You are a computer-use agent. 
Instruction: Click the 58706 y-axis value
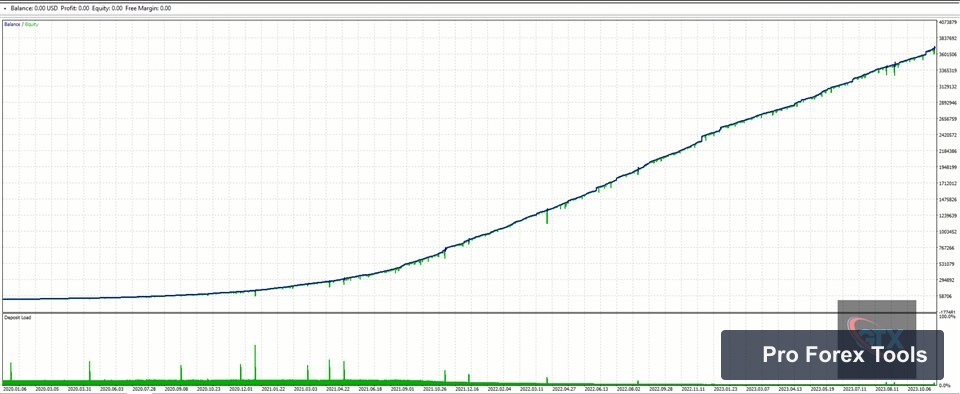[x=945, y=296]
